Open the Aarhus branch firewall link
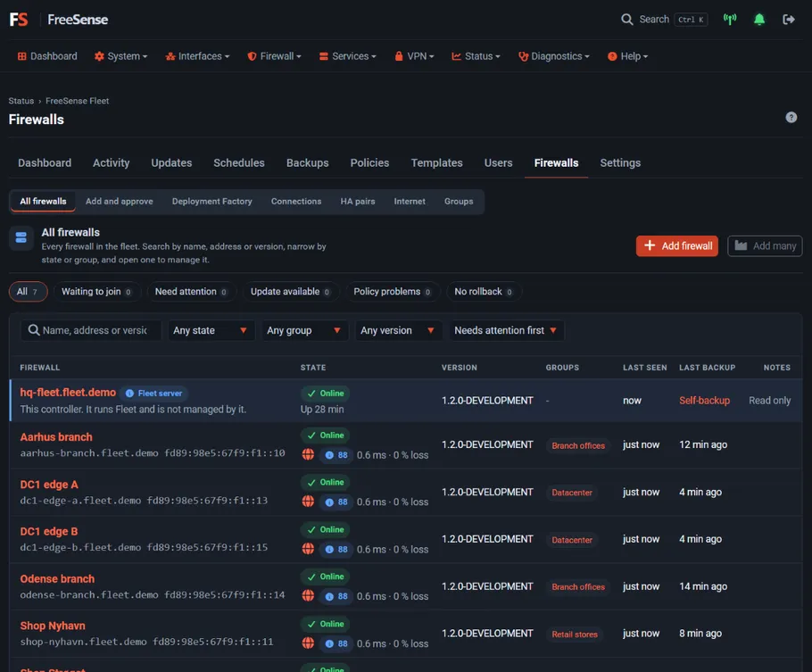Image resolution: width=812 pixels, height=672 pixels. pos(56,436)
